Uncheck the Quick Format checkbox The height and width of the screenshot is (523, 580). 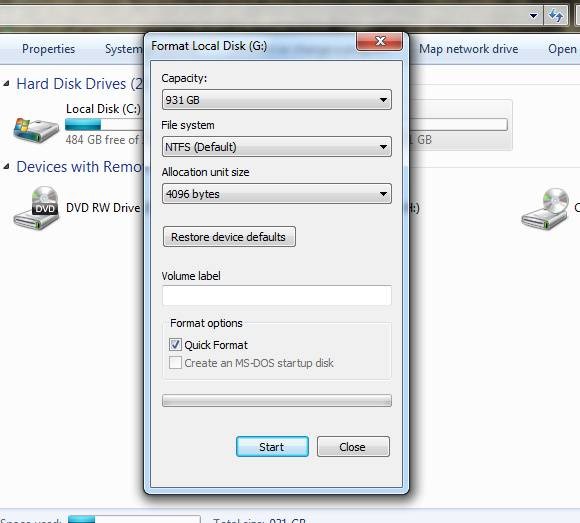tap(175, 345)
